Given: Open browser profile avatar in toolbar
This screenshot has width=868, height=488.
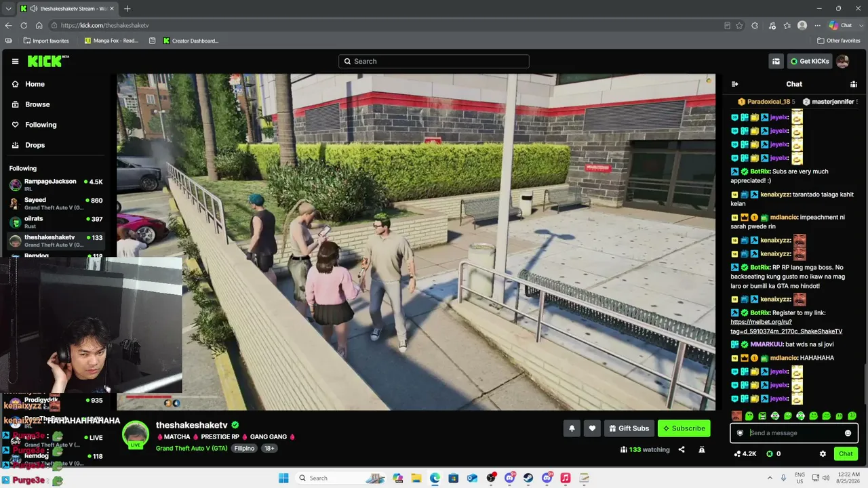Looking at the screenshot, I should pos(802,26).
